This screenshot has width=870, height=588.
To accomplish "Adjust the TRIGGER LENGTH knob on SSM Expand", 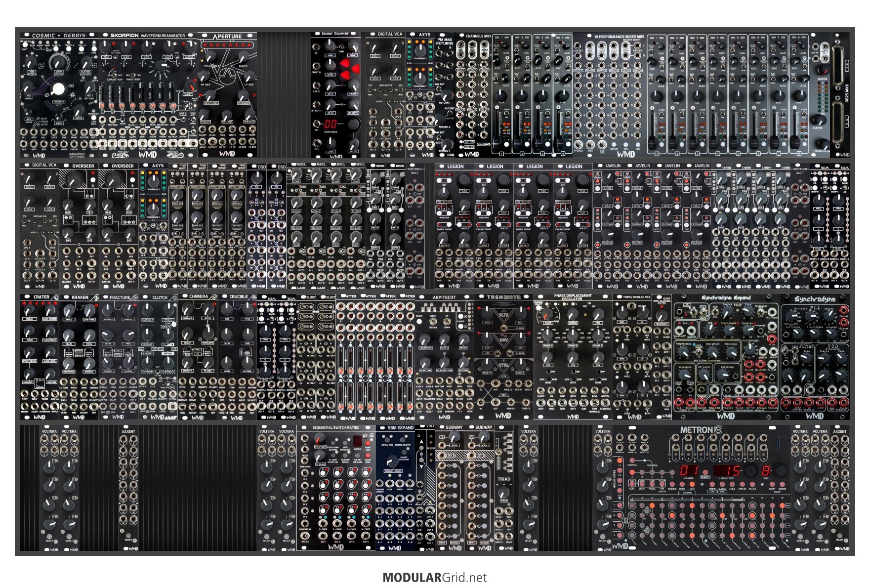I will click(x=393, y=462).
